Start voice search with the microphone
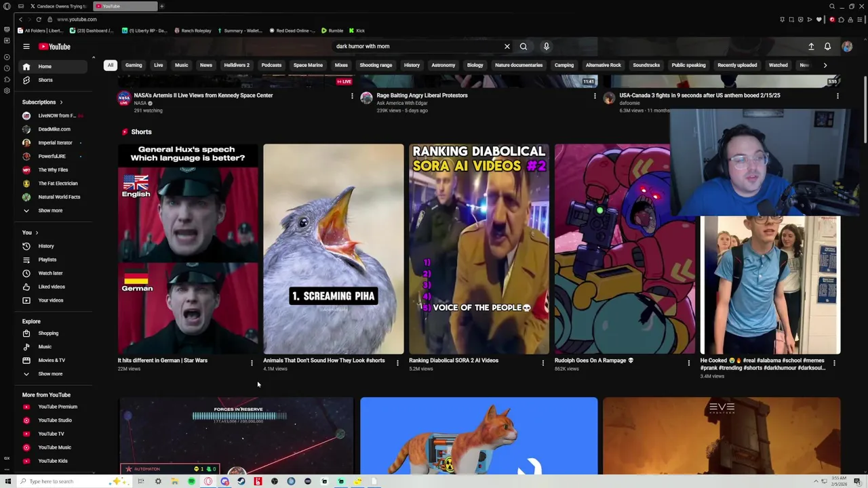The height and width of the screenshot is (488, 868). [546, 46]
